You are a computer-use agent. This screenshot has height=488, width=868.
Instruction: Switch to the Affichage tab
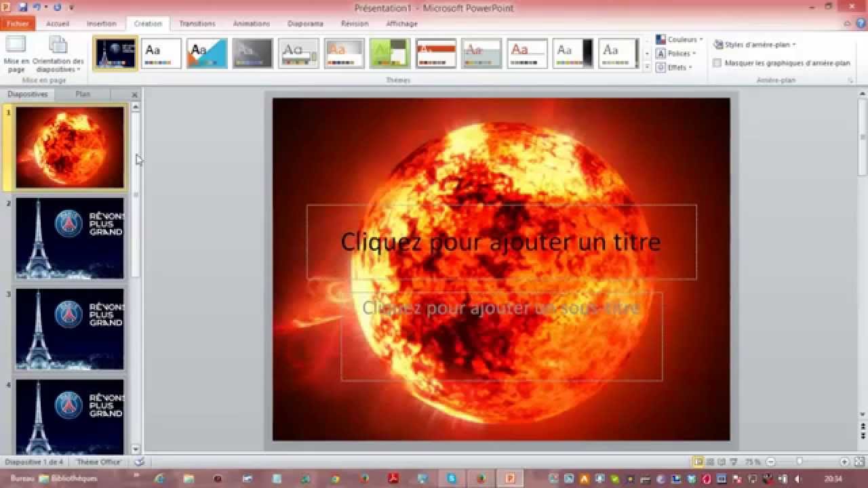point(402,24)
